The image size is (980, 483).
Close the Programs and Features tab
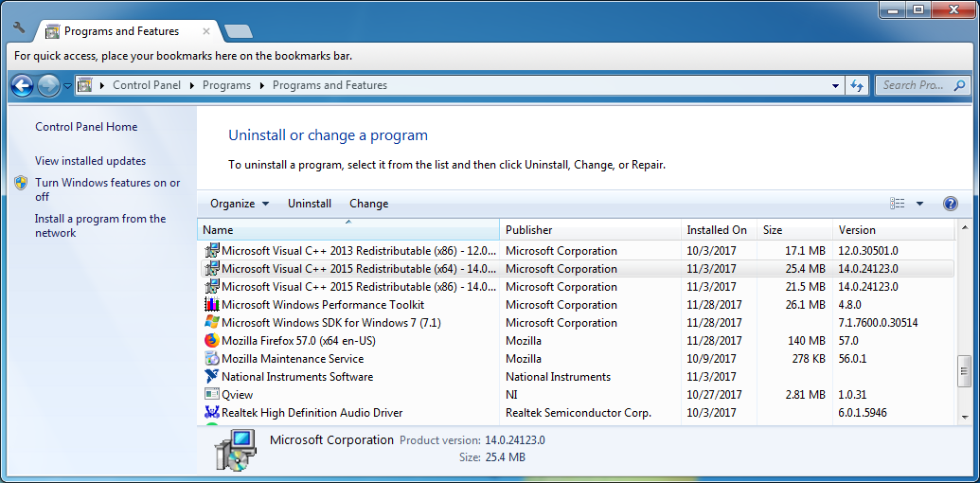[x=206, y=31]
